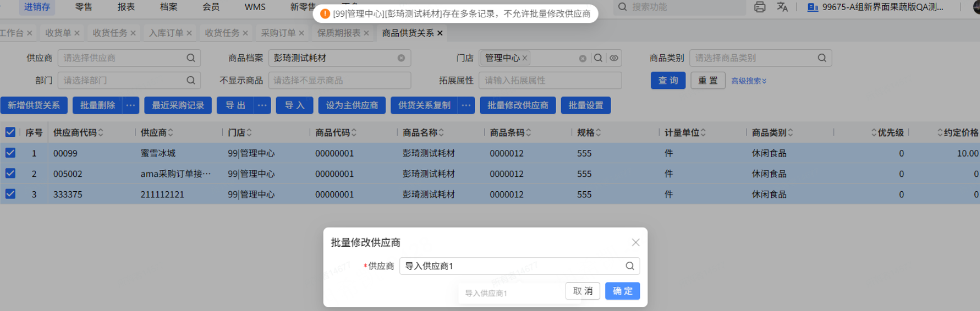Image resolution: width=980 pixels, height=311 pixels.
Task: Sort by 规格 column
Action: point(599,133)
